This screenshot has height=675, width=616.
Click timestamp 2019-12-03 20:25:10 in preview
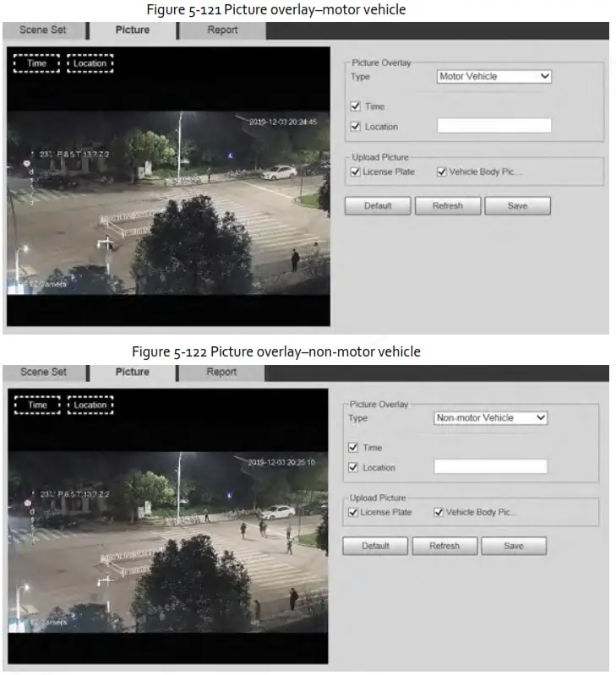[x=281, y=462]
